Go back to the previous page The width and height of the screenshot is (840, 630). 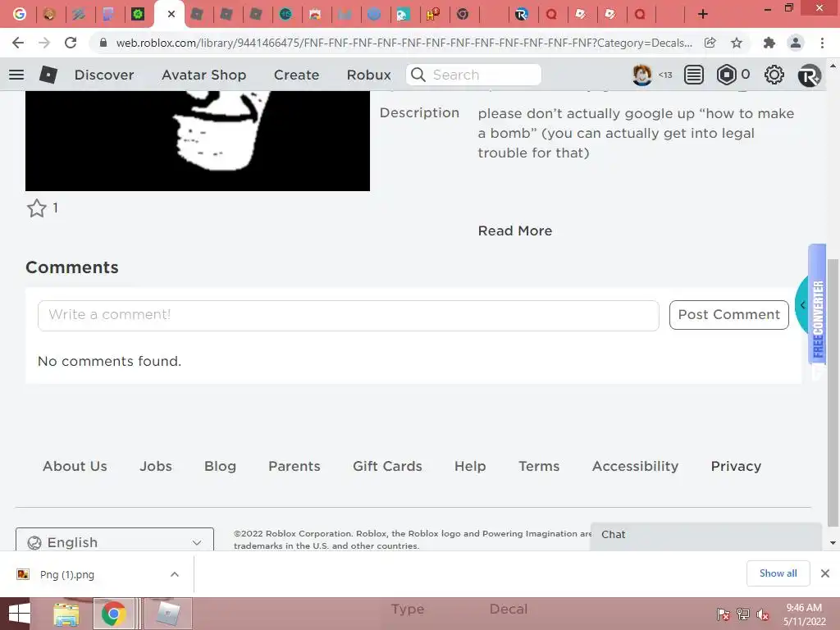pos(18,43)
